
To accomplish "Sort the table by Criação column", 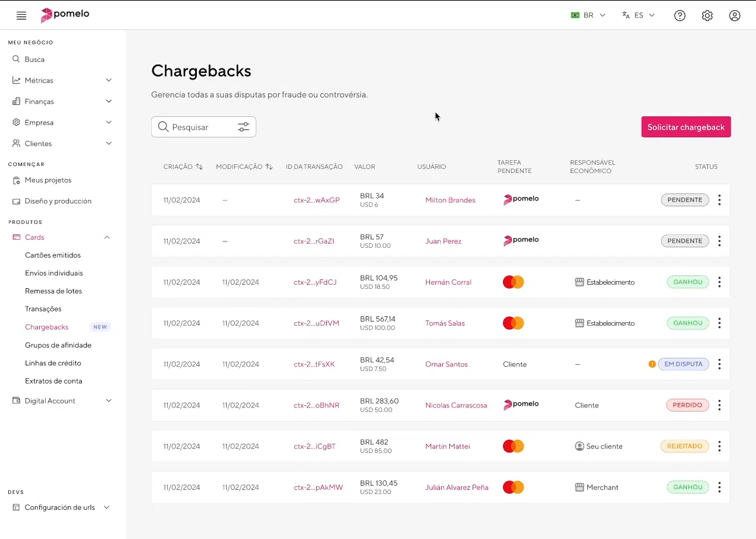I will coord(199,167).
